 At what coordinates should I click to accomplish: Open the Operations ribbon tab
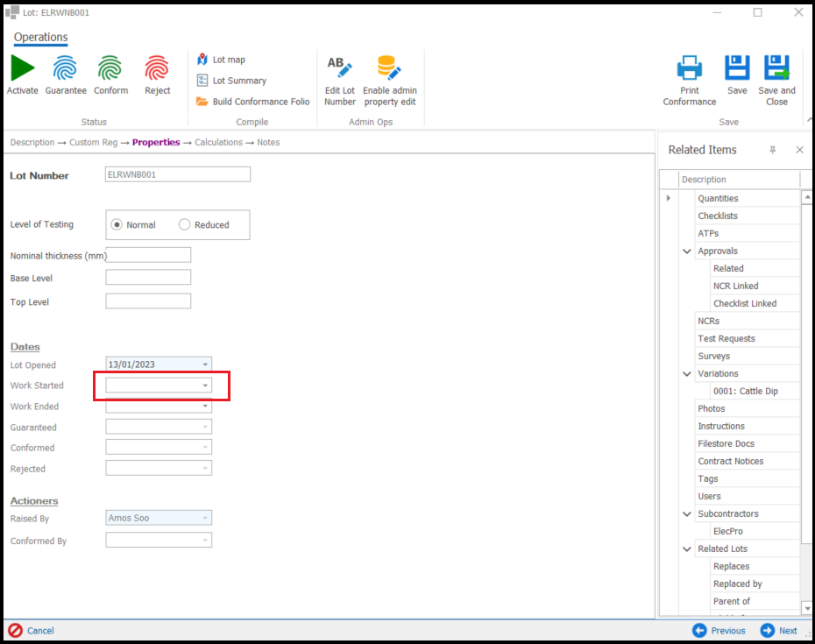[x=40, y=37]
